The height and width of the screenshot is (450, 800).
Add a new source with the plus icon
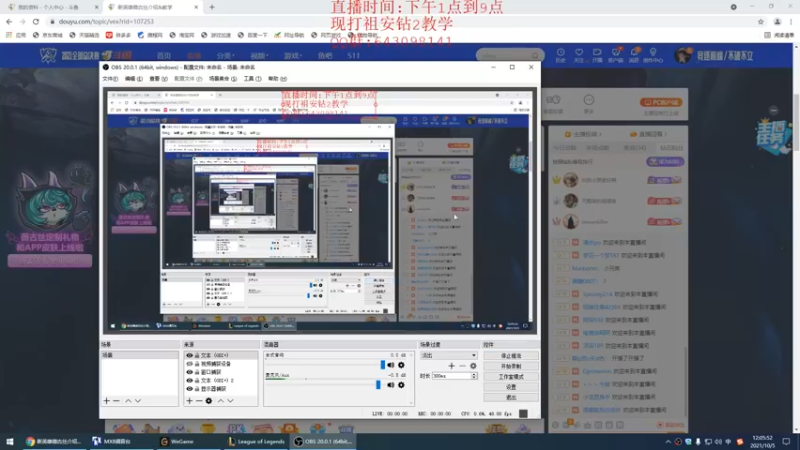[x=189, y=401]
